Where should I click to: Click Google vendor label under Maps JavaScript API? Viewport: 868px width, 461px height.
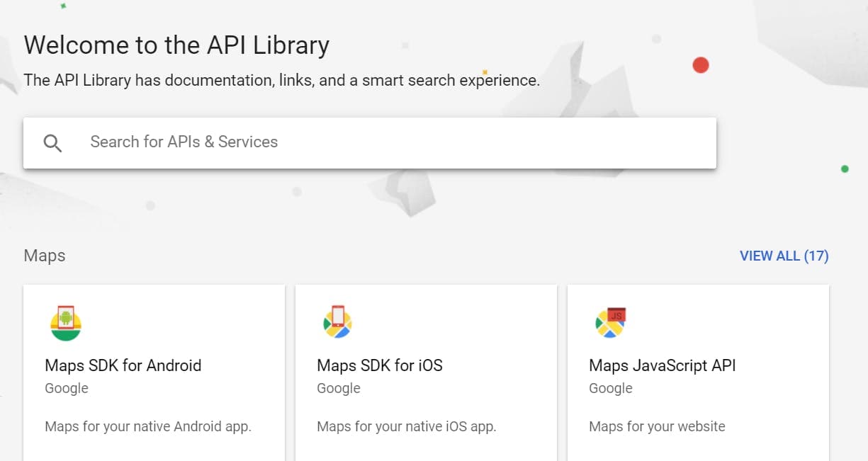point(611,388)
